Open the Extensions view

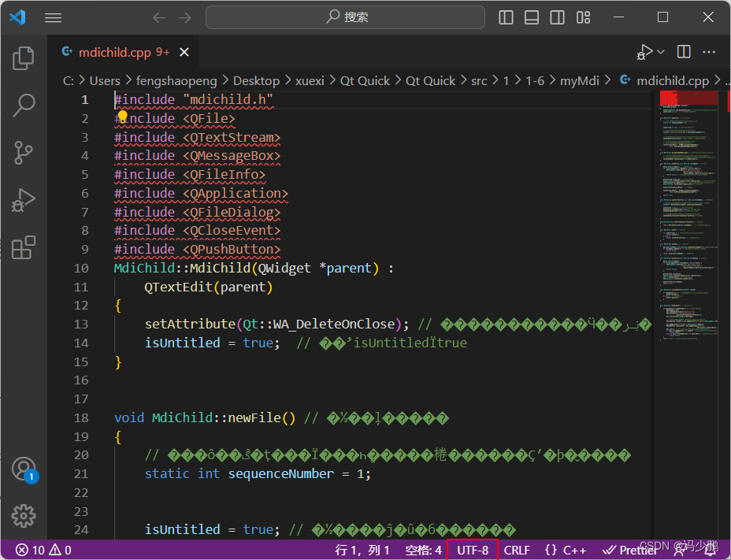[24, 247]
